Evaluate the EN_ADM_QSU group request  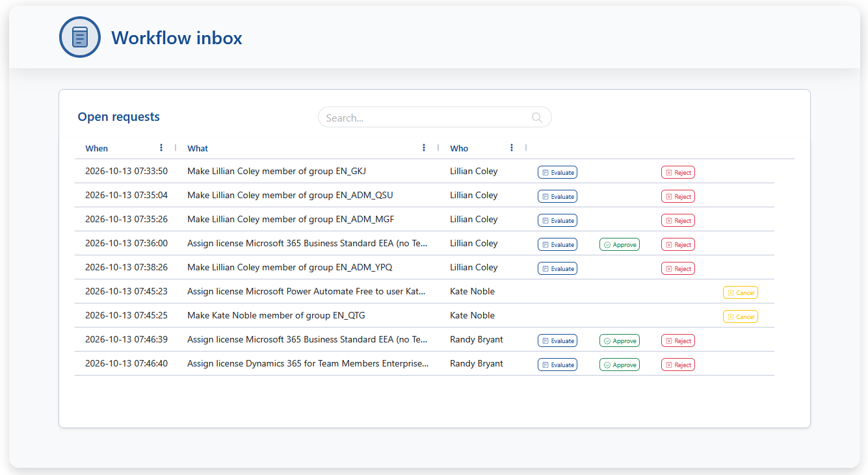point(557,196)
